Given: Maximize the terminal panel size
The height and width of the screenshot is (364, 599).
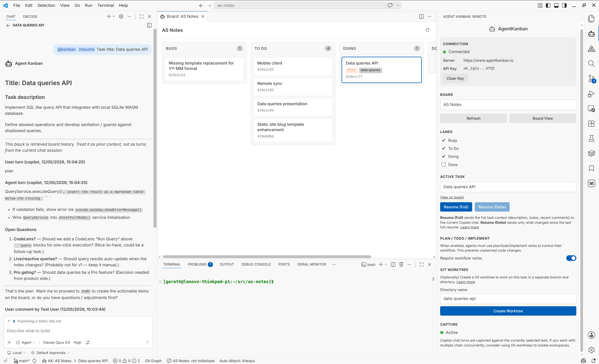Looking at the screenshot, I should tap(421, 264).
